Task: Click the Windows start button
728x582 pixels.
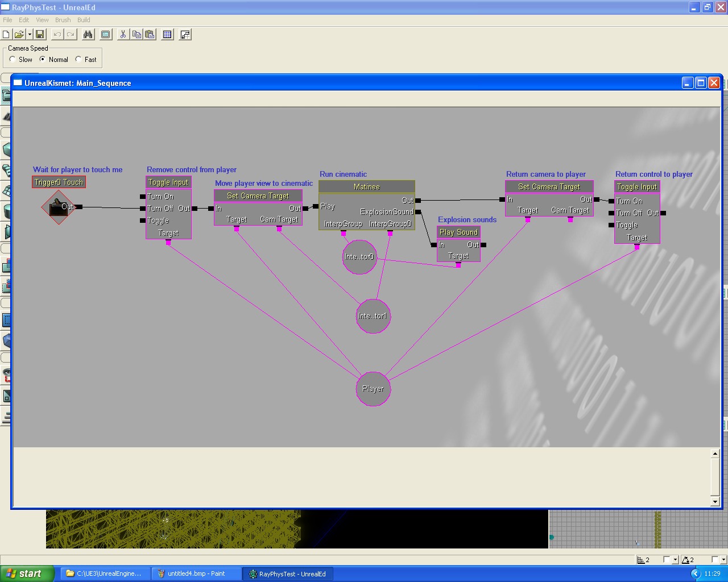Action: [27, 573]
